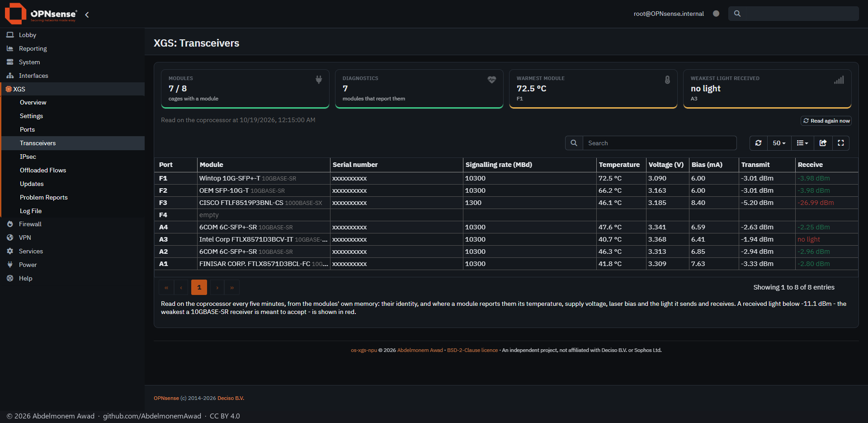Open the IPsec submenu item
The image size is (868, 423).
(x=73, y=157)
